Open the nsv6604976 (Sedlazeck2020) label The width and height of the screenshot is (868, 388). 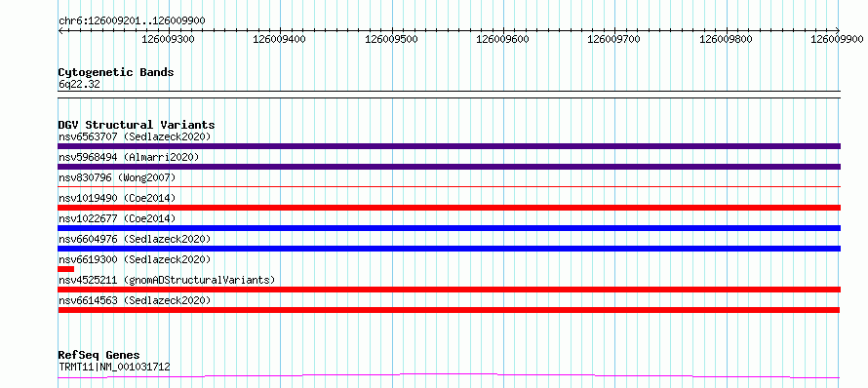click(x=135, y=239)
